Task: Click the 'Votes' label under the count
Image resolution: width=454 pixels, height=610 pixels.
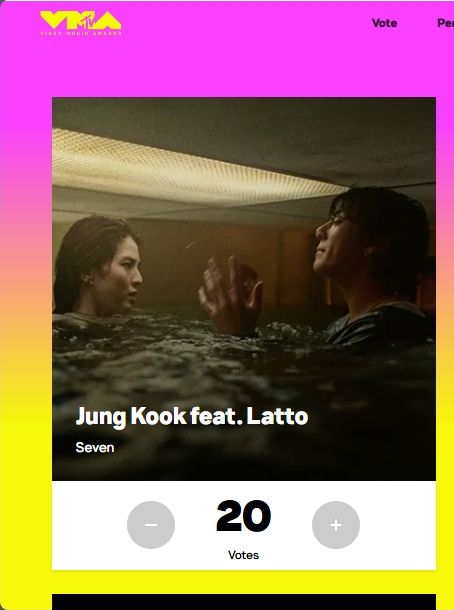Action: coord(244,555)
